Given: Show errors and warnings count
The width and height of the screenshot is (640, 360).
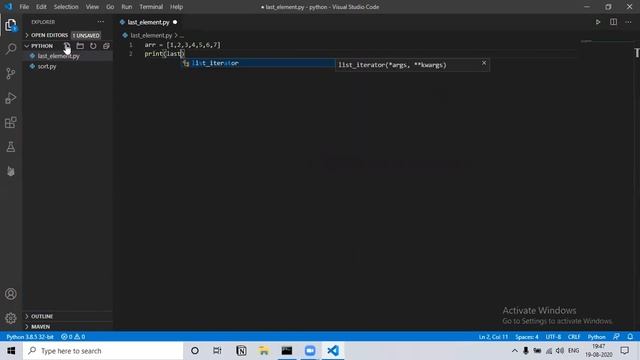Looking at the screenshot, I should [73, 337].
